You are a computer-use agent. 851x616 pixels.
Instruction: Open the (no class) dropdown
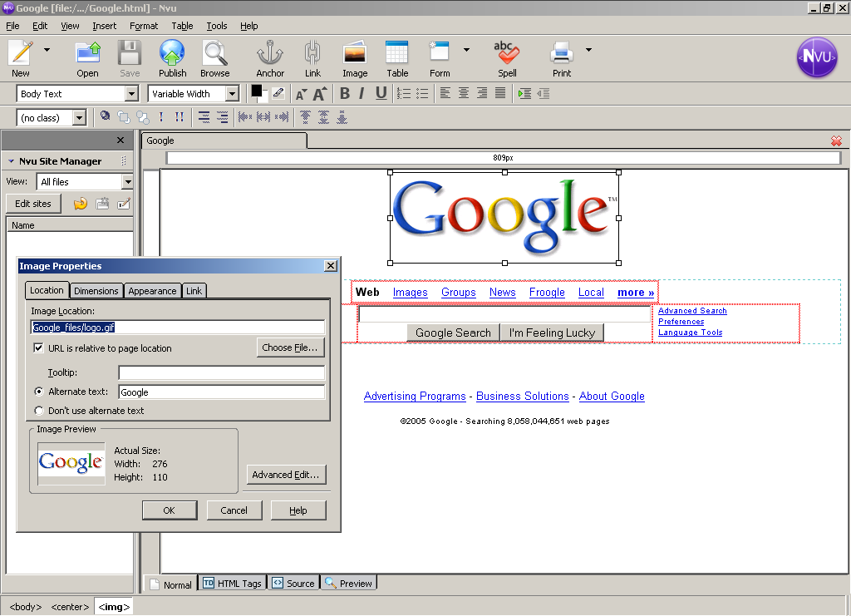coord(79,118)
